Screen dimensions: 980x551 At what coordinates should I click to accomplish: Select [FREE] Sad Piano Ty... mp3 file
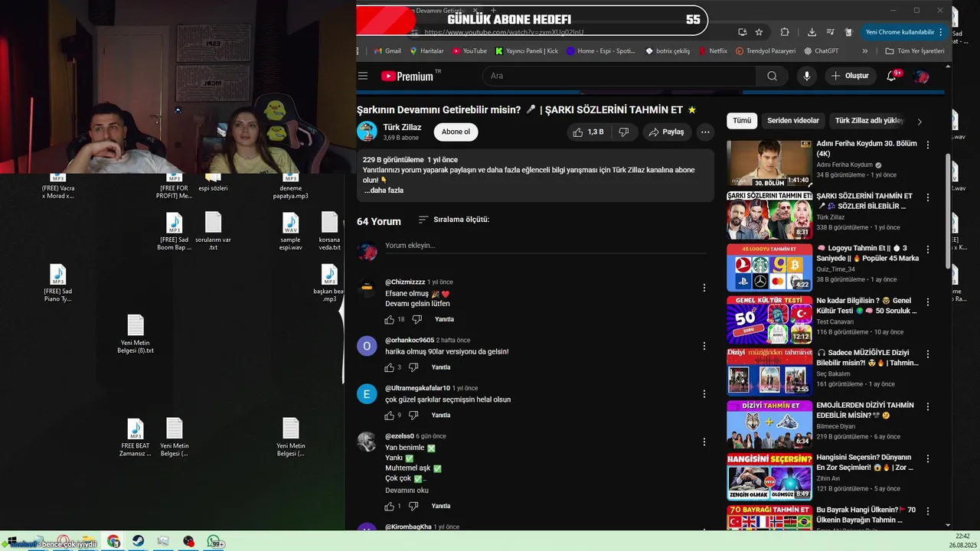coord(57,283)
